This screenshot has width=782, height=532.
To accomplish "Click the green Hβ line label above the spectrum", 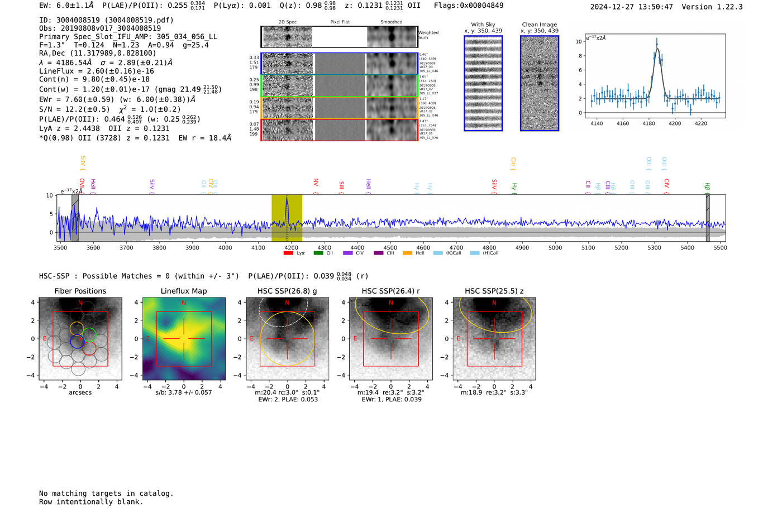I will [707, 188].
